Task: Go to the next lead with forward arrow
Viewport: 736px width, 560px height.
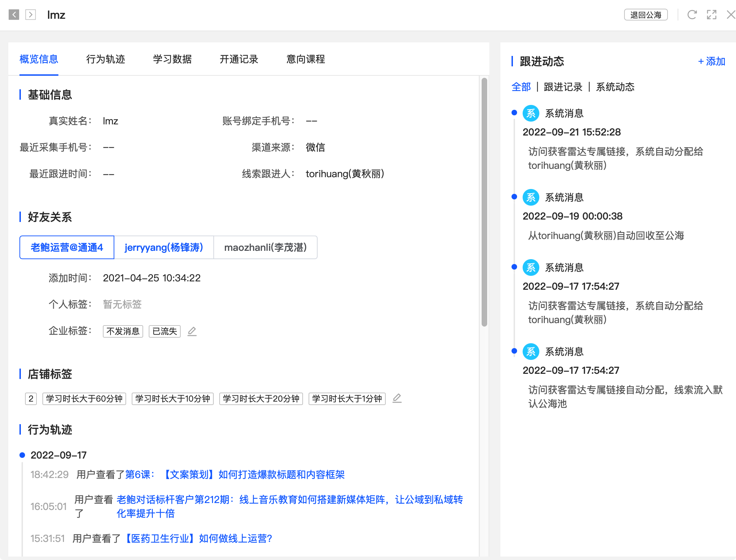Action: pyautogui.click(x=31, y=15)
